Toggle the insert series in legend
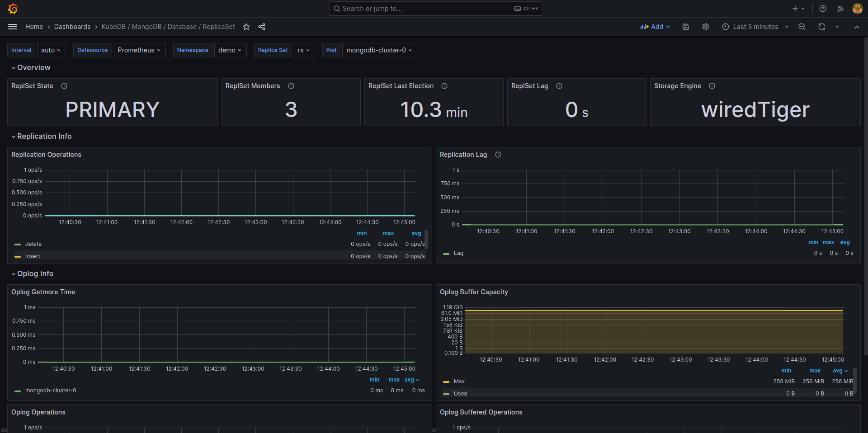868x433 pixels. (33, 256)
